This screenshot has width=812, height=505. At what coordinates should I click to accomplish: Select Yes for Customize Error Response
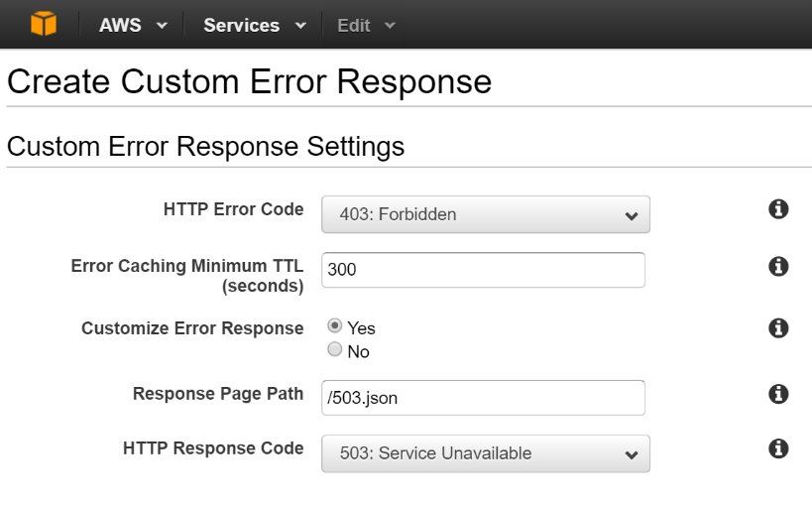tap(334, 325)
